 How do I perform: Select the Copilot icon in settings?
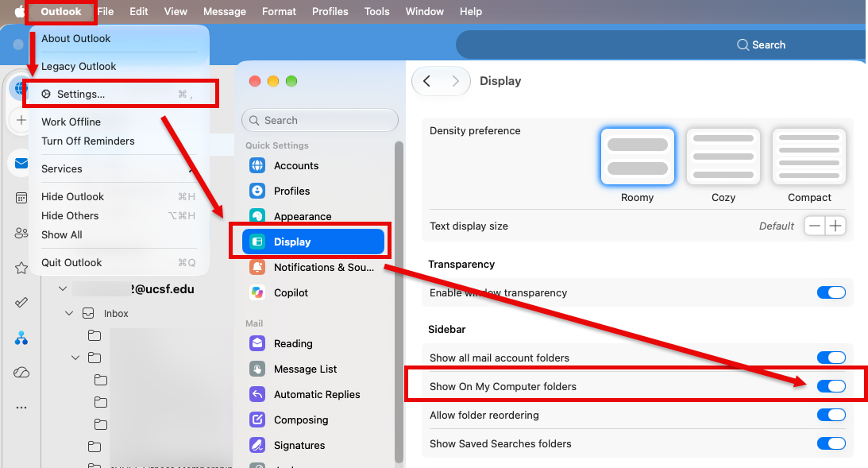pyautogui.click(x=257, y=292)
